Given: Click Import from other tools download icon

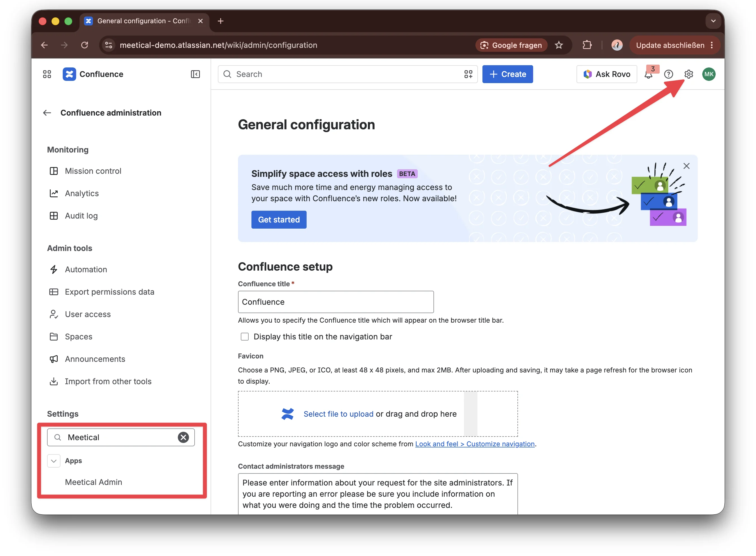Looking at the screenshot, I should point(53,381).
